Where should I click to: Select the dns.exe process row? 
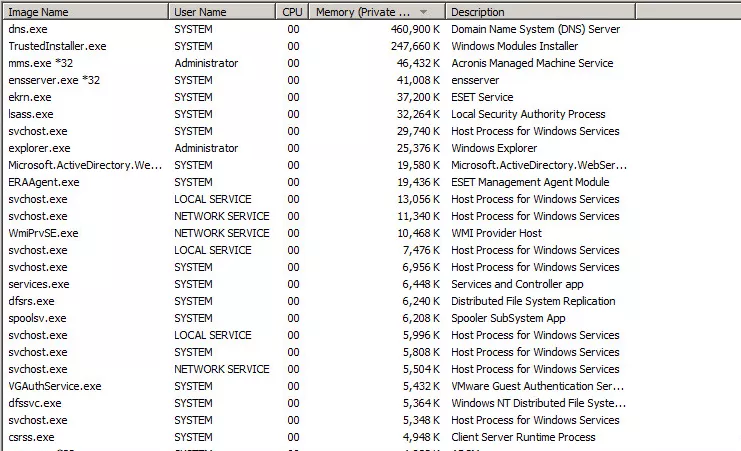coord(319,29)
